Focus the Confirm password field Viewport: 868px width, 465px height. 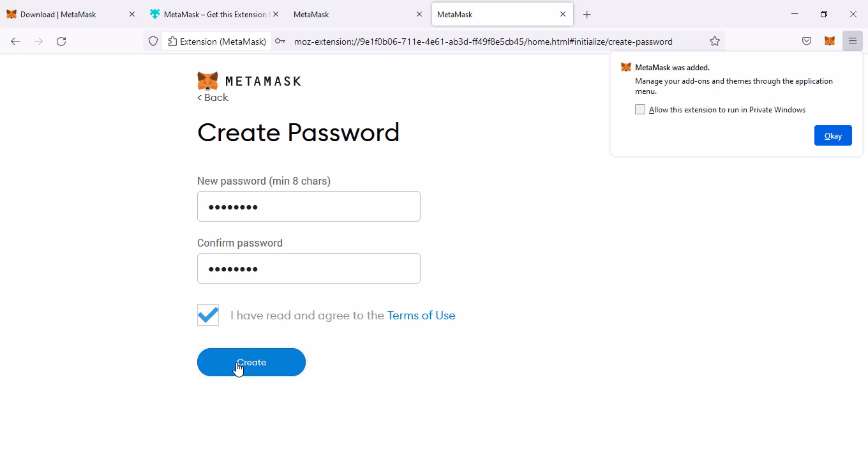click(309, 268)
